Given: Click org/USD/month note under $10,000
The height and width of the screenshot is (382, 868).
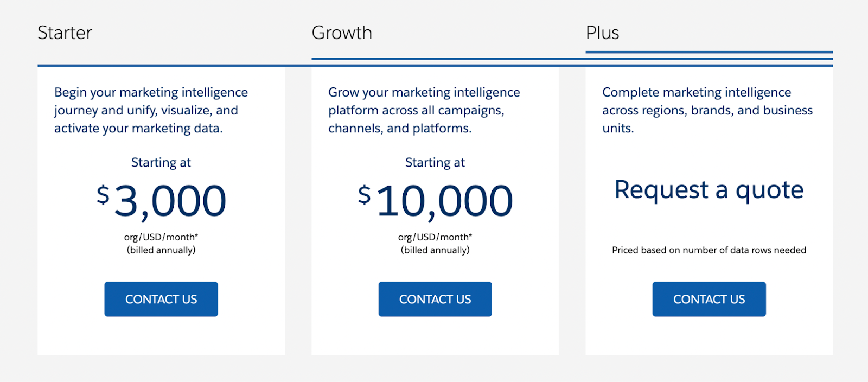Looking at the screenshot, I should tap(435, 237).
